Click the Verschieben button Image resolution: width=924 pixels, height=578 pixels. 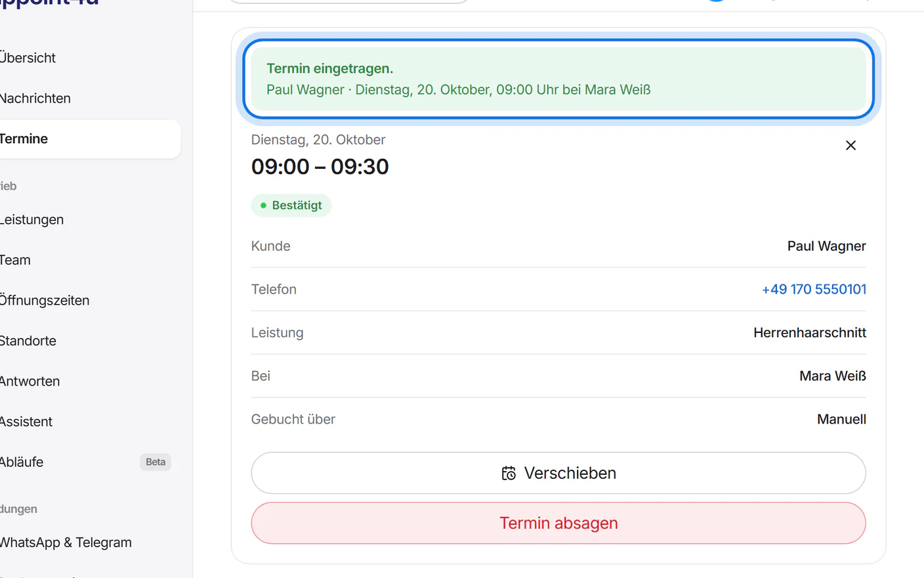pyautogui.click(x=558, y=473)
